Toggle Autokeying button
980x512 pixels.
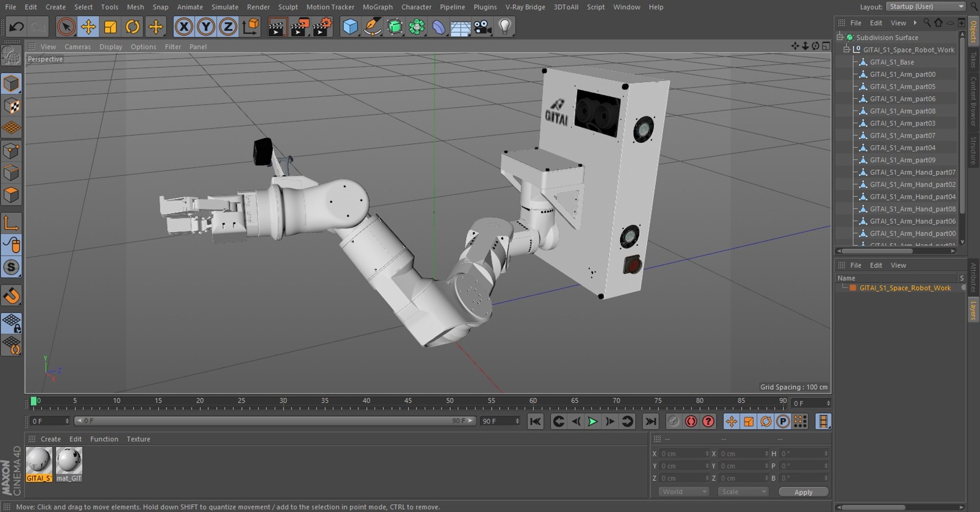(x=691, y=422)
